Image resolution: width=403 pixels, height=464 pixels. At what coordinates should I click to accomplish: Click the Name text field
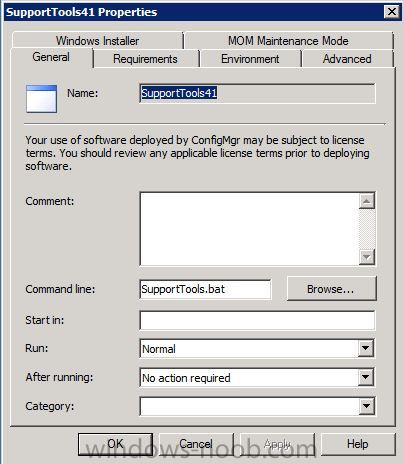pos(257,93)
